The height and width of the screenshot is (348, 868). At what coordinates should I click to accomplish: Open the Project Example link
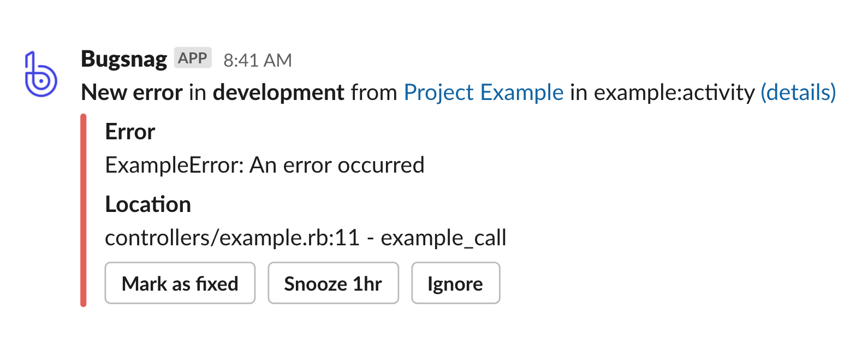[x=484, y=92]
